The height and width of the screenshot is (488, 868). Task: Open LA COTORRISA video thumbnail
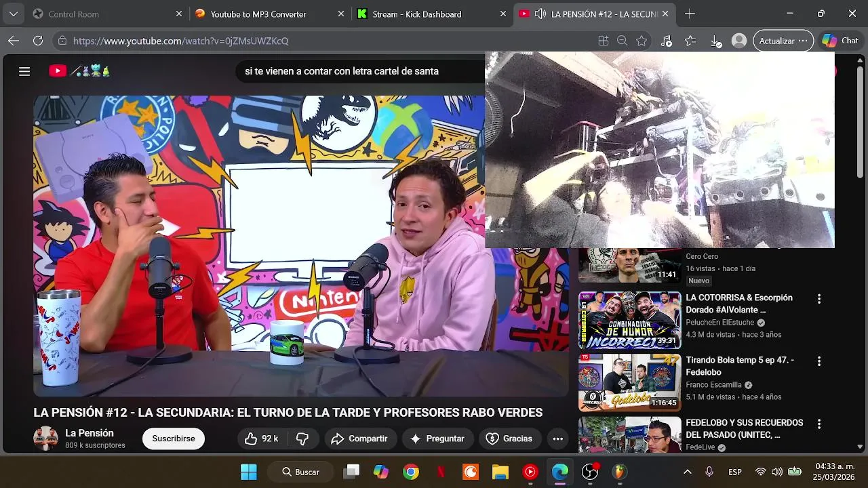(x=629, y=320)
